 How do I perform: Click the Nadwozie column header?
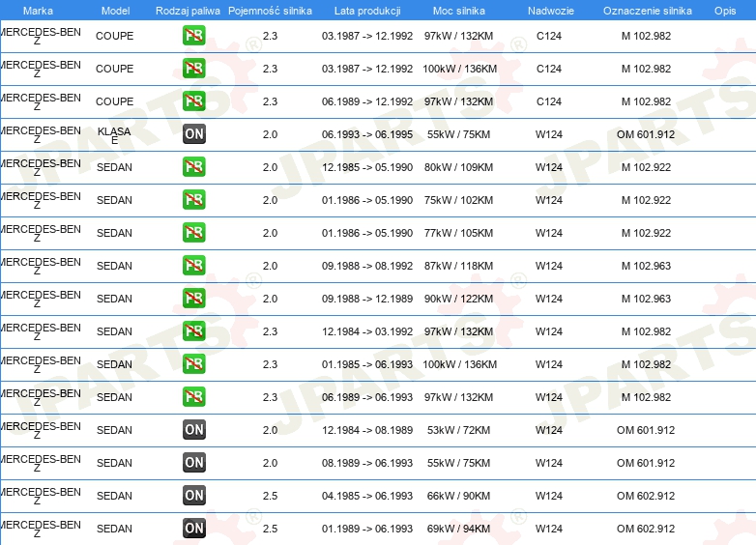coord(551,11)
